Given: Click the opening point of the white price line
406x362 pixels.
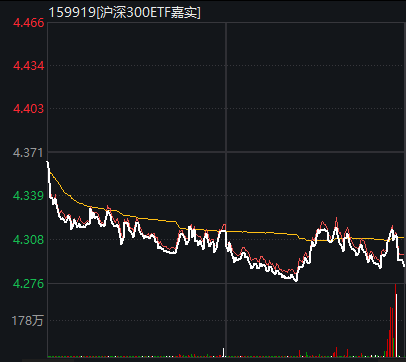Looking at the screenshot, I should tap(47, 162).
